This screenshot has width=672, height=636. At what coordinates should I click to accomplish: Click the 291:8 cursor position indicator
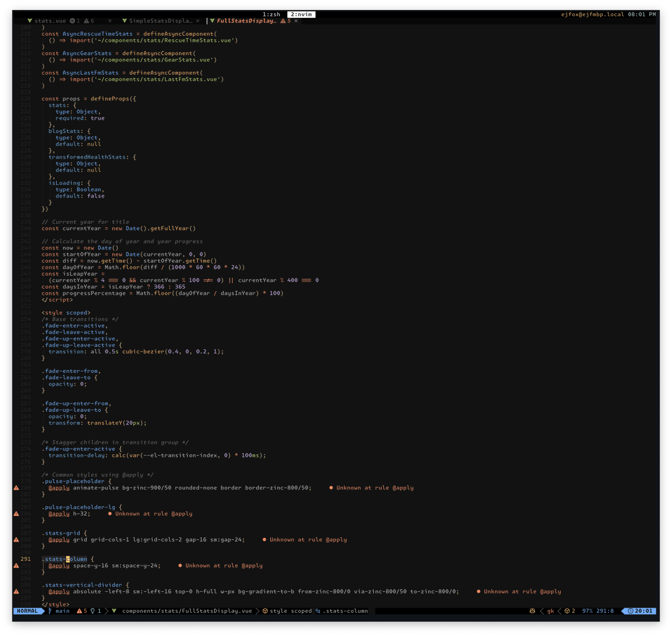click(x=604, y=611)
